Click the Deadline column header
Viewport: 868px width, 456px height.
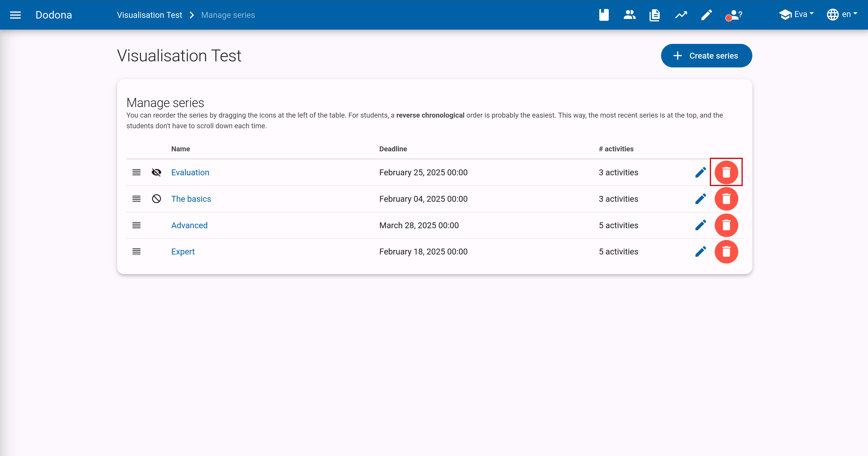click(393, 149)
